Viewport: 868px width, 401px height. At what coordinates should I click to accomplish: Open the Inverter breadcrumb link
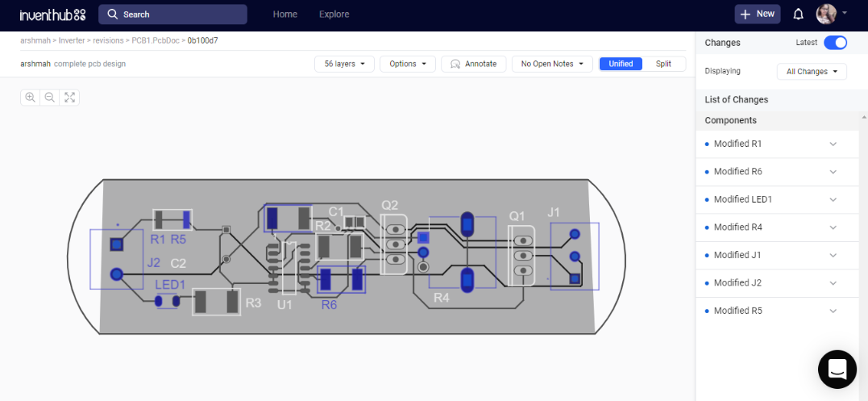72,40
